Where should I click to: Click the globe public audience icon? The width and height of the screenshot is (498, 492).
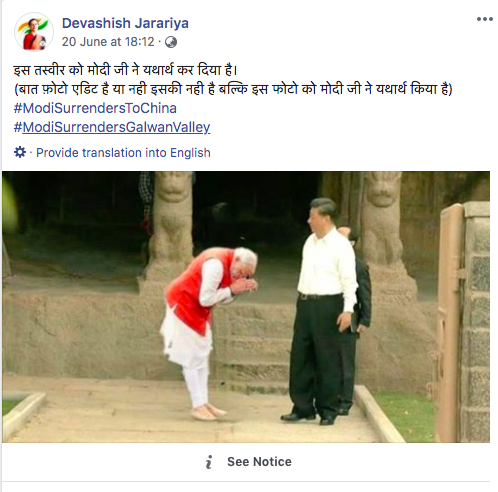click(x=171, y=42)
